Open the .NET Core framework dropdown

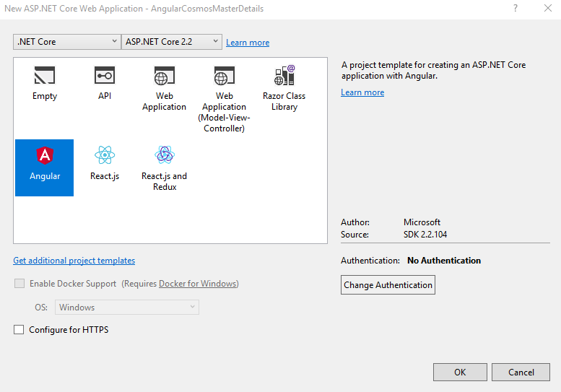click(67, 42)
